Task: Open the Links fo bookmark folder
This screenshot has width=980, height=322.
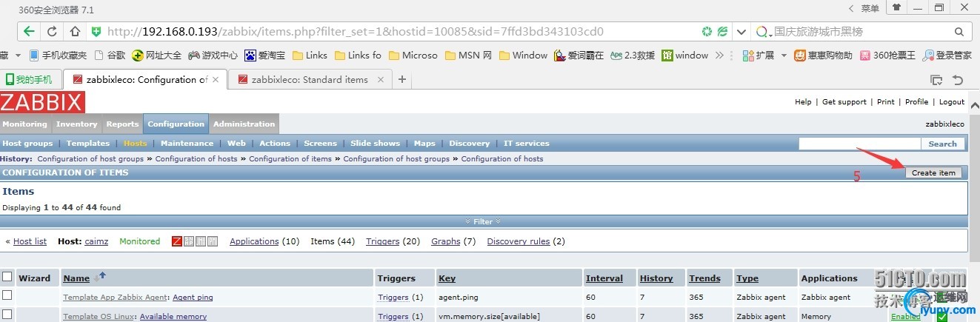Action: (358, 55)
